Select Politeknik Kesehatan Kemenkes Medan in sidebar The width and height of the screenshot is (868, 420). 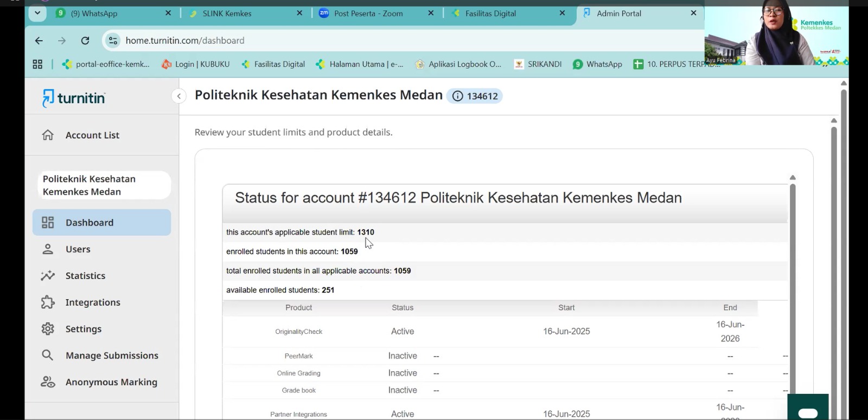[101, 185]
